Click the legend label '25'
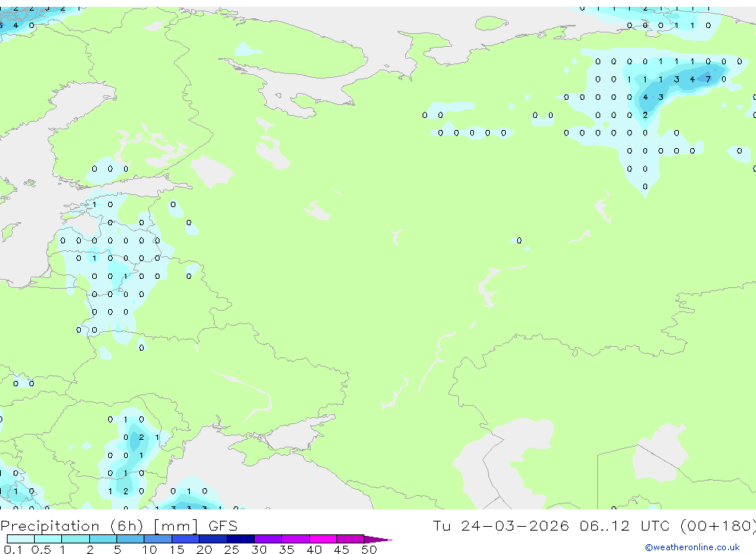 click(231, 549)
